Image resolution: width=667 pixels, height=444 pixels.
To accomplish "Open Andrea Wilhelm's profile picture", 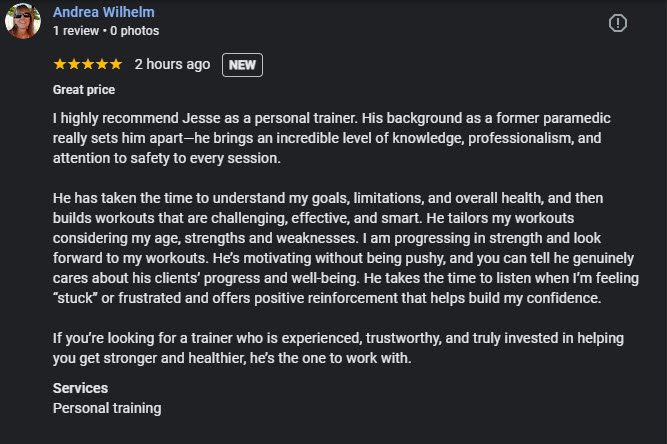I will click(x=23, y=21).
